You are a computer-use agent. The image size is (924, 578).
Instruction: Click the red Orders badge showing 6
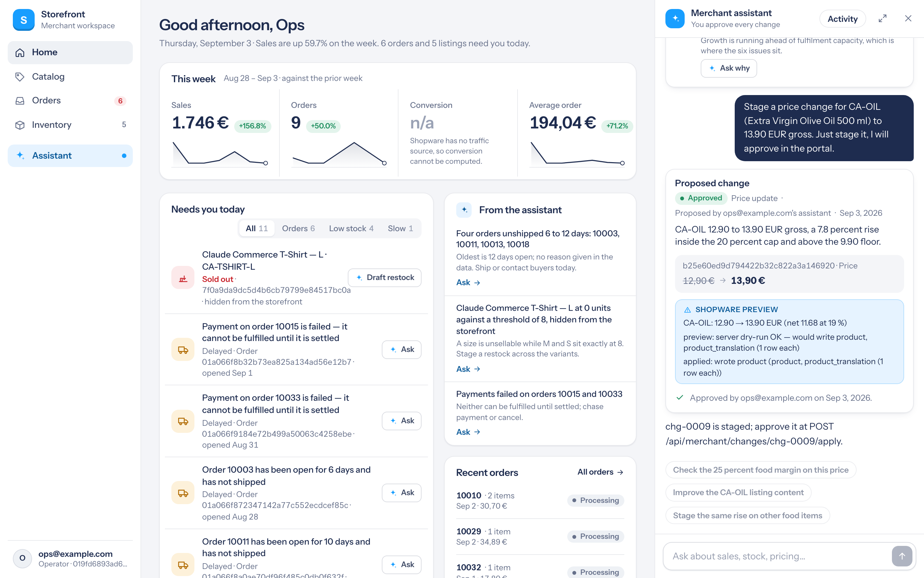(x=120, y=101)
